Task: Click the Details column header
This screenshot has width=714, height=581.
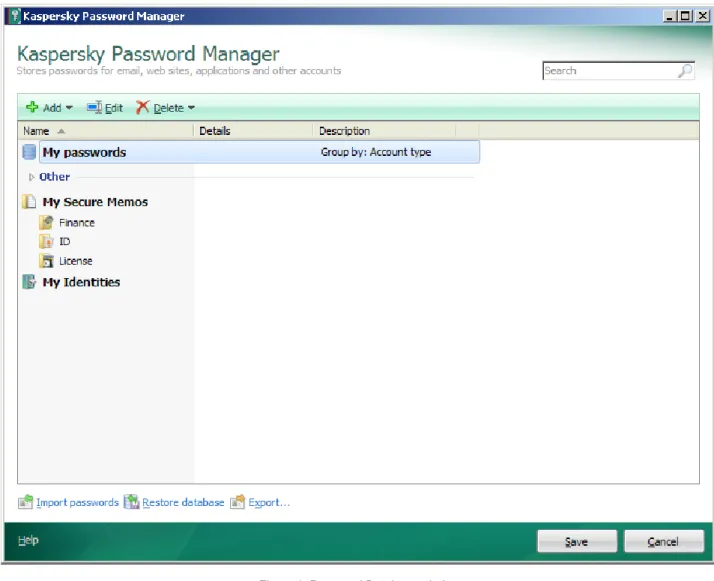Action: (253, 131)
